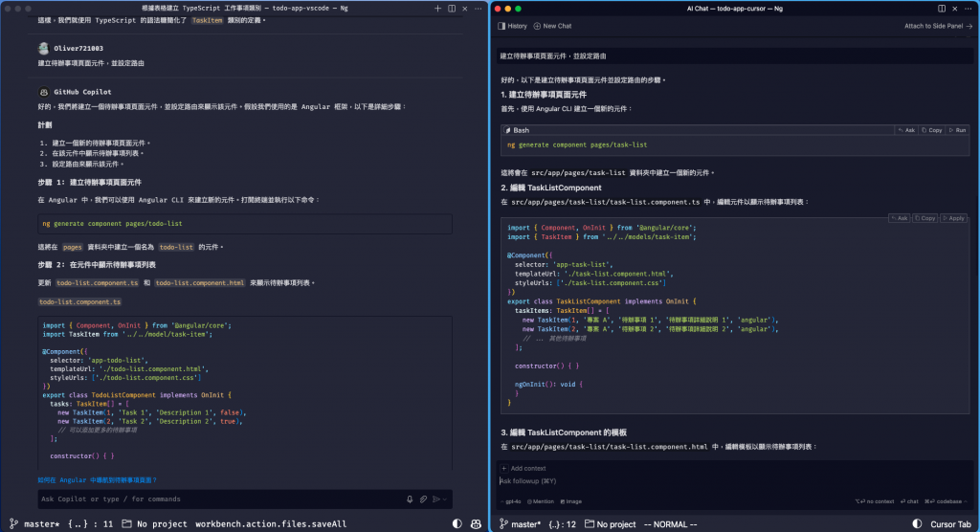Click the heading 1. 建立待辦事項頁面元件 in Cursor
Screen dimensions: 980x532
click(544, 95)
